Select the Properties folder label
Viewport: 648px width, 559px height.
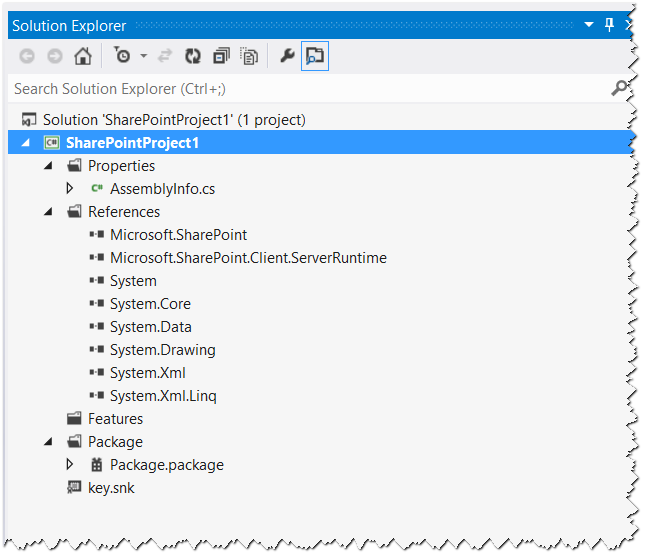[122, 166]
